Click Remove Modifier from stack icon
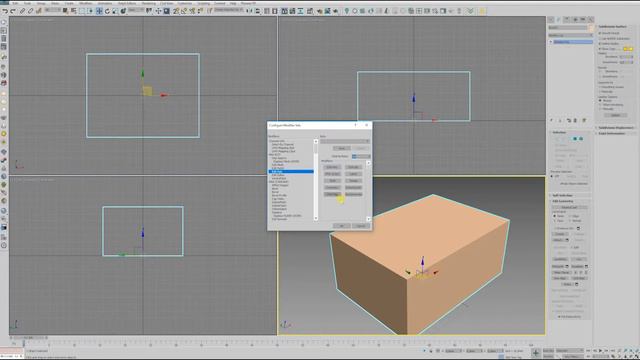The height and width of the screenshot is (360, 640). coord(575,120)
